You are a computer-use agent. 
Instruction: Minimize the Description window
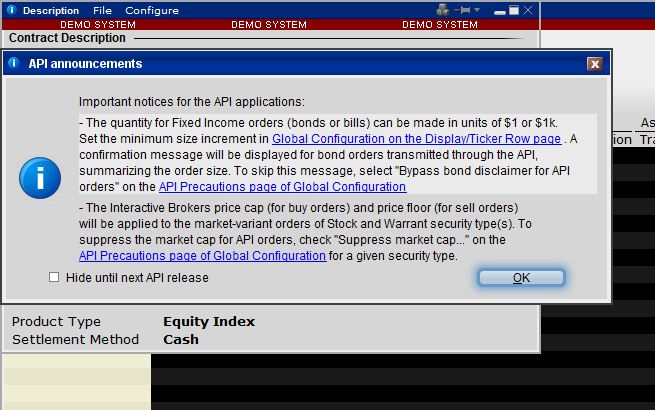pos(500,12)
